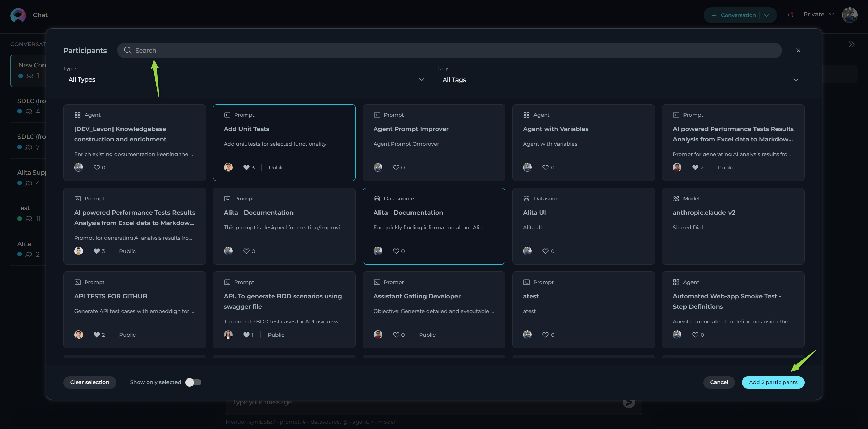Expand the Conversation button dropdown arrow

pyautogui.click(x=767, y=15)
